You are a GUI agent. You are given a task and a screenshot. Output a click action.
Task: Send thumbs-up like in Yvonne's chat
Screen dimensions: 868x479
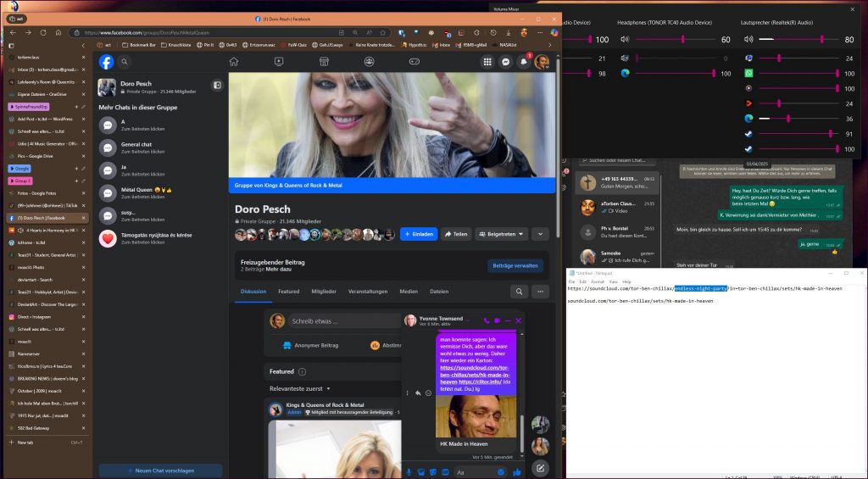click(517, 472)
